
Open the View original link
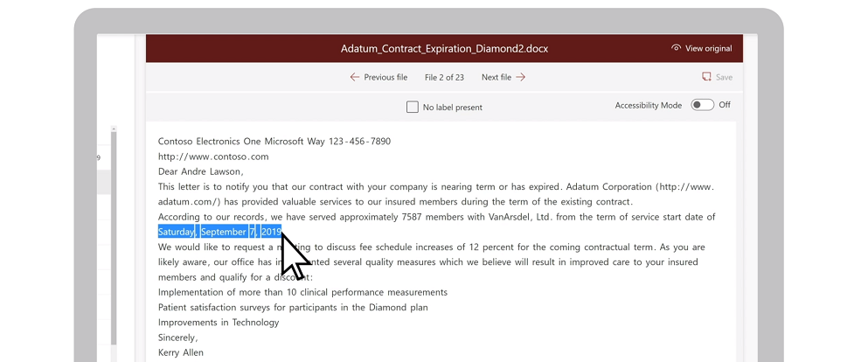709,48
